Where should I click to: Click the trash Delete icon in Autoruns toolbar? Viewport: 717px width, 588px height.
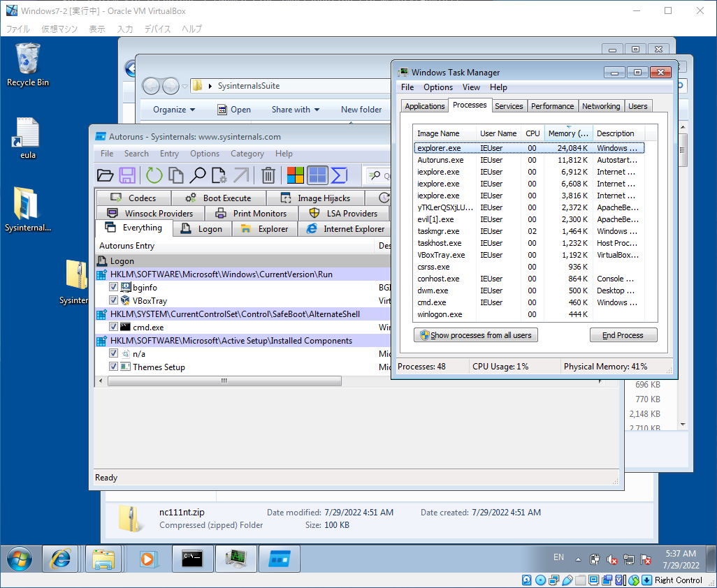pyautogui.click(x=268, y=175)
